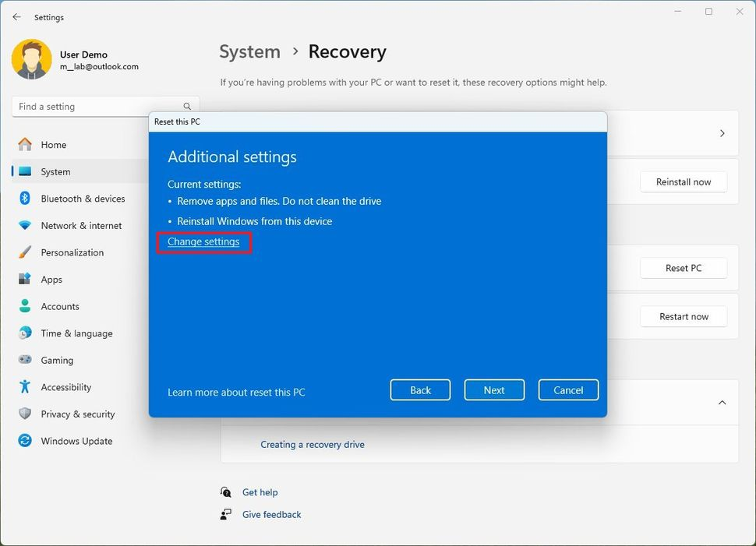Click the back arrow in Settings title bar
756x546 pixels.
click(16, 17)
